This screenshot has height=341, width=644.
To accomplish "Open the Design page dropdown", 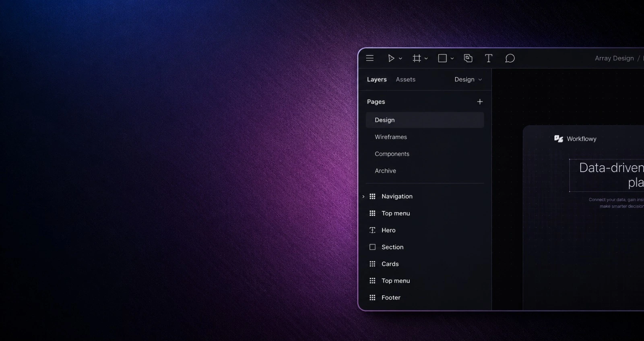I will [x=468, y=80].
